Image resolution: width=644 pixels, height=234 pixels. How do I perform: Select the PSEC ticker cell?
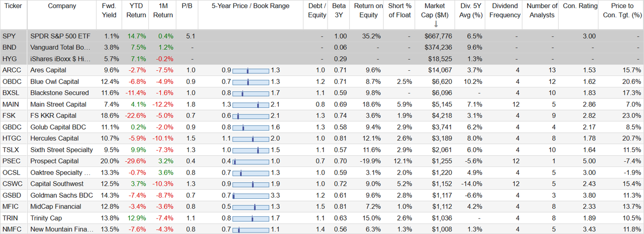[x=12, y=161]
